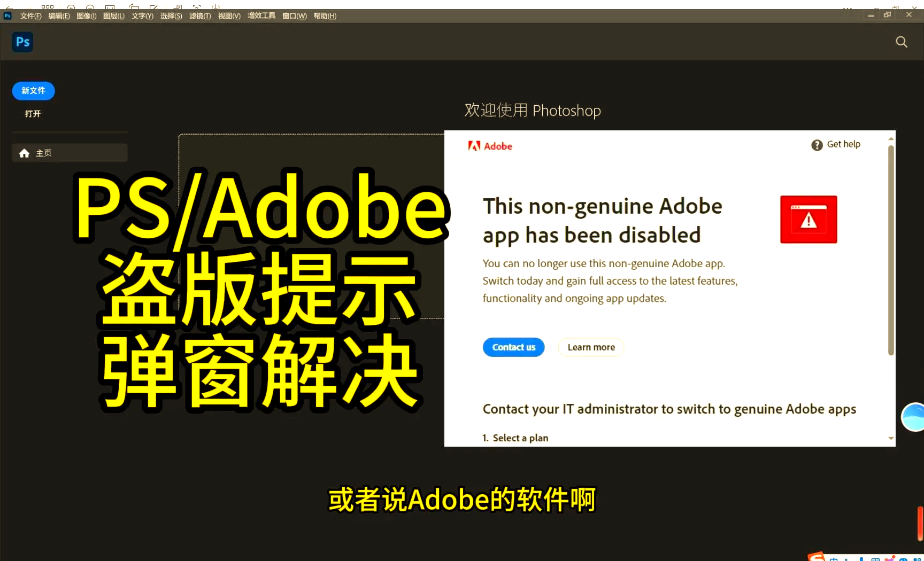Open the 帮助(H) menu
This screenshot has height=561, width=924.
click(325, 16)
